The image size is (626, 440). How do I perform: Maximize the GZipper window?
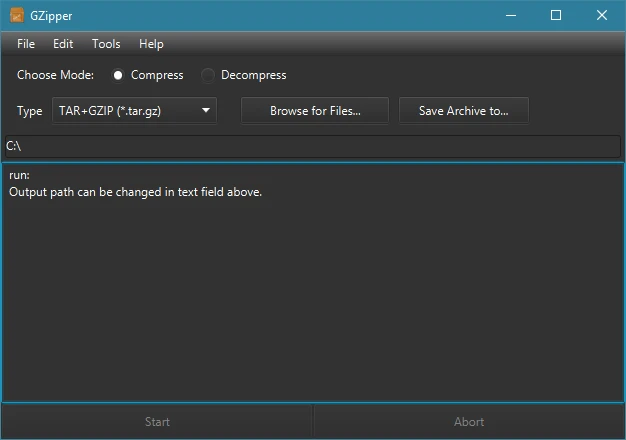(556, 16)
